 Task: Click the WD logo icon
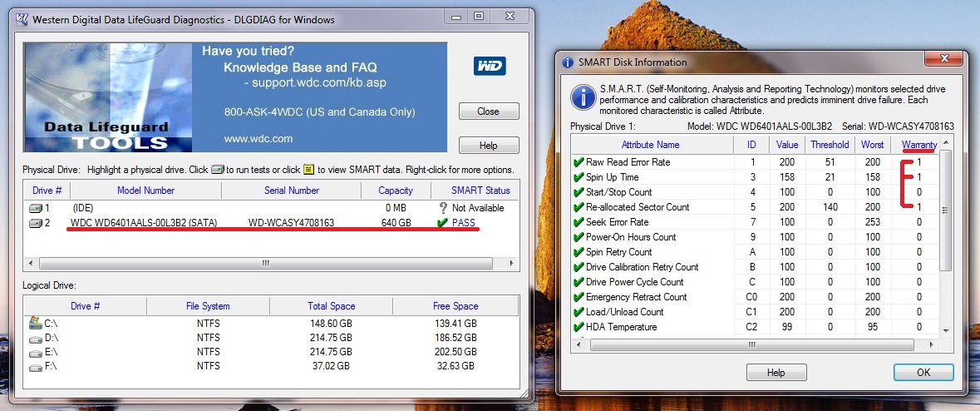[x=490, y=67]
